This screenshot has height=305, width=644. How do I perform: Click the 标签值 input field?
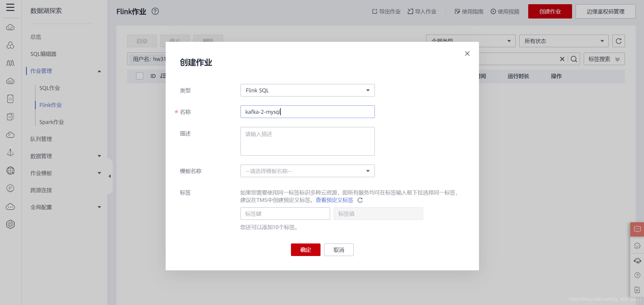pos(378,214)
